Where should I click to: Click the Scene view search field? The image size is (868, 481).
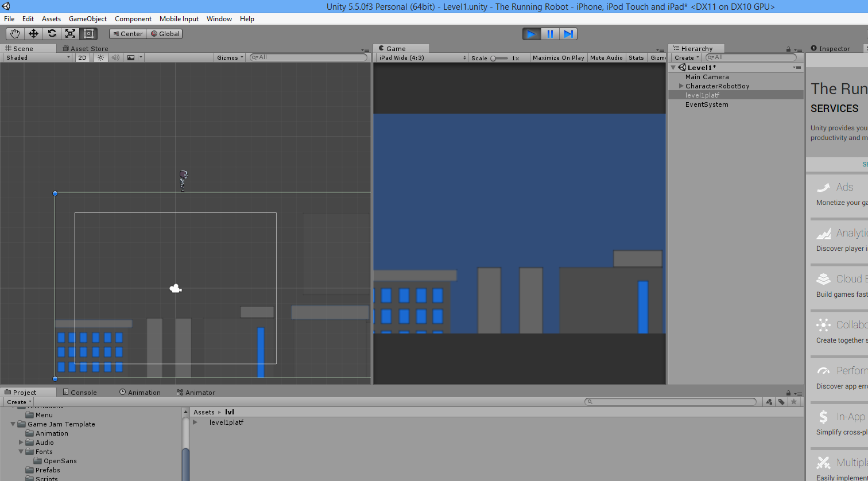(x=309, y=57)
